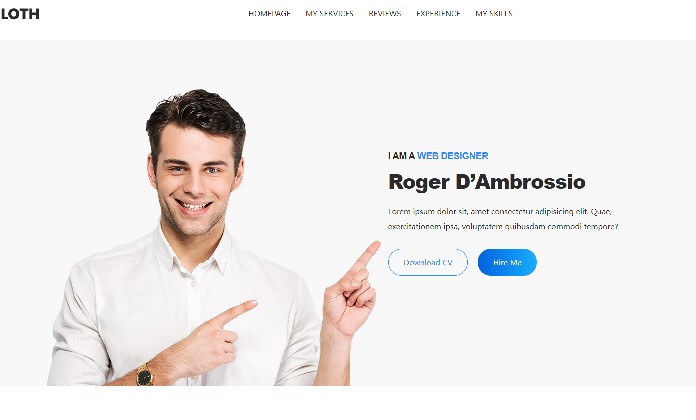
Task: Open the Homepage nav link
Action: pos(269,13)
